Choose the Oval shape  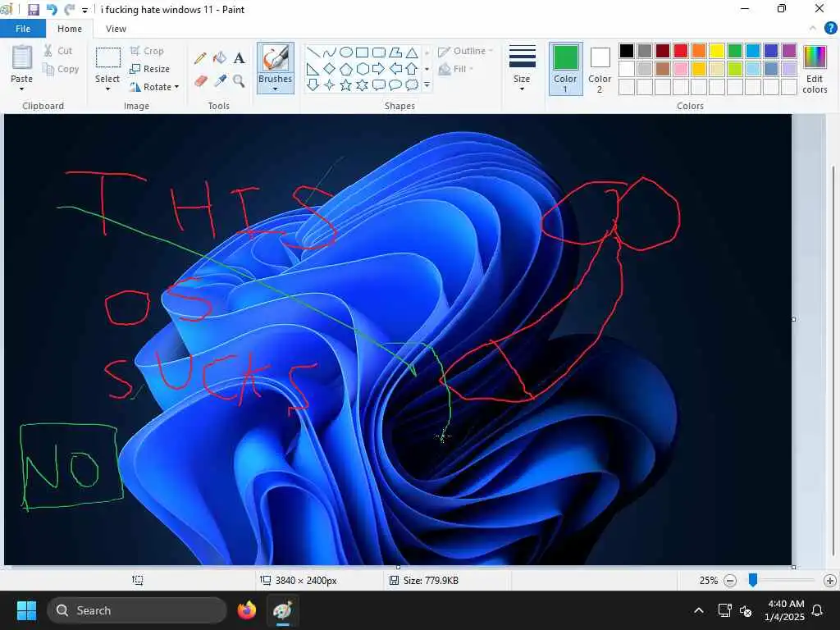coord(346,52)
